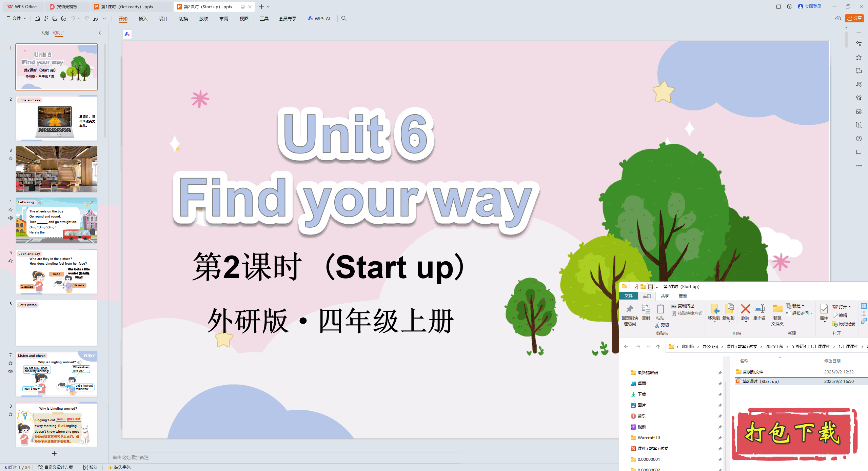Unpin 下载 from quick access

point(720,394)
